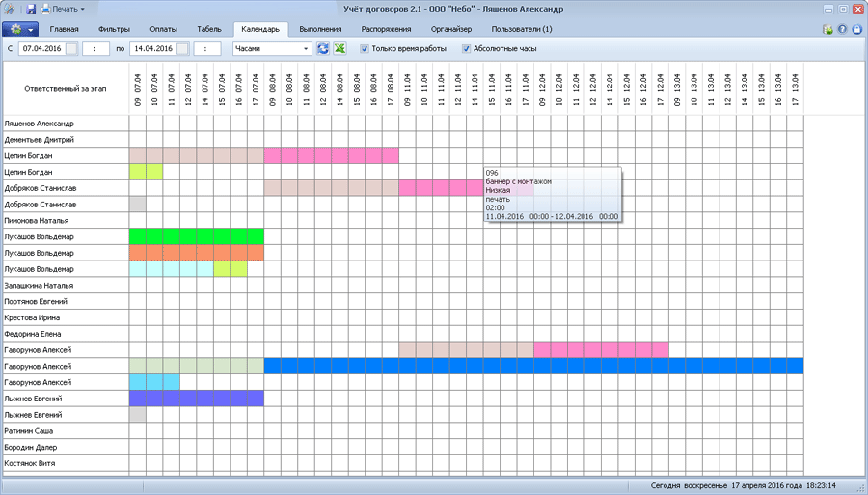Open date picker for start date 07.04.2016
Viewport: 868px width, 495px height.
pyautogui.click(x=71, y=48)
